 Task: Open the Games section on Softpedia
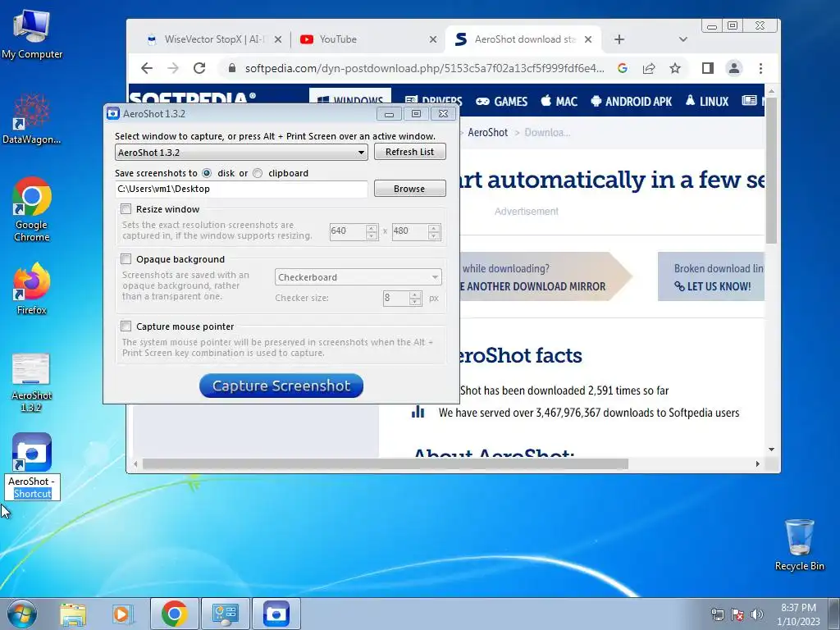pyautogui.click(x=501, y=101)
